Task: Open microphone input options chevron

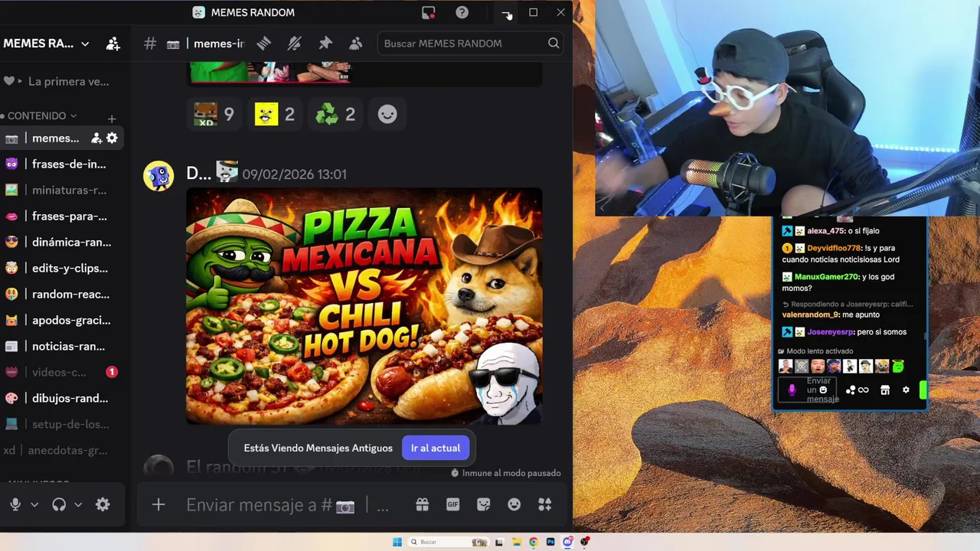Action: [x=34, y=504]
